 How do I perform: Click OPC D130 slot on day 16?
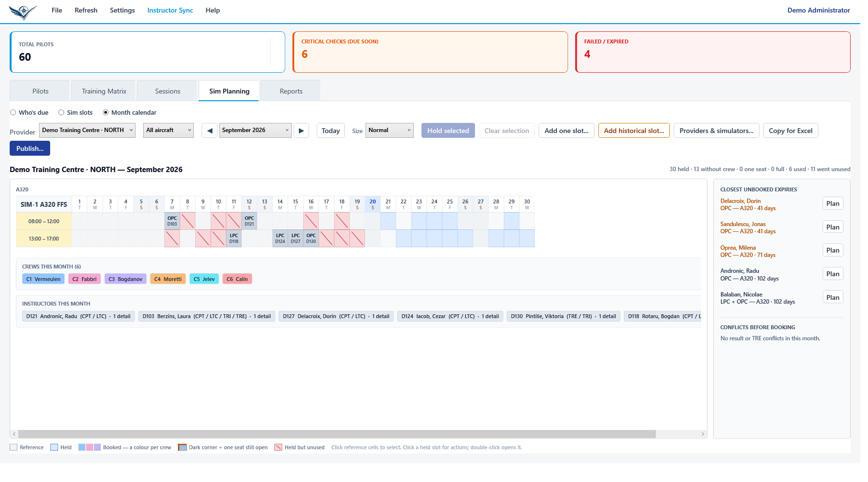click(311, 239)
